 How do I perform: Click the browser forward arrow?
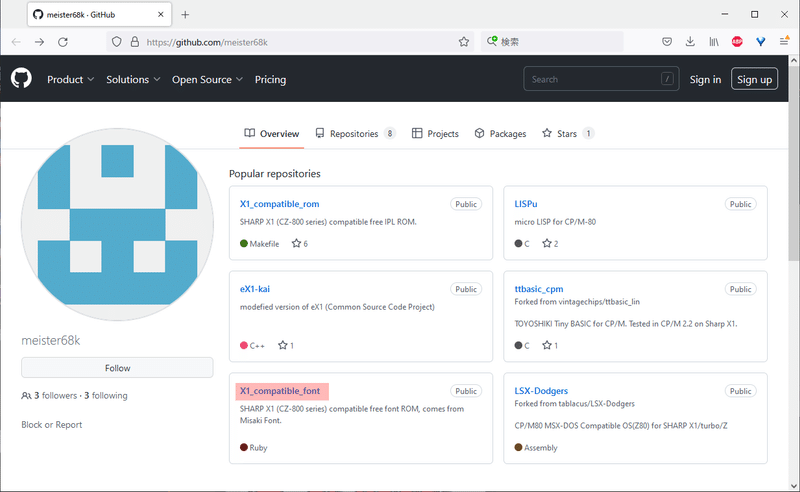tap(39, 42)
